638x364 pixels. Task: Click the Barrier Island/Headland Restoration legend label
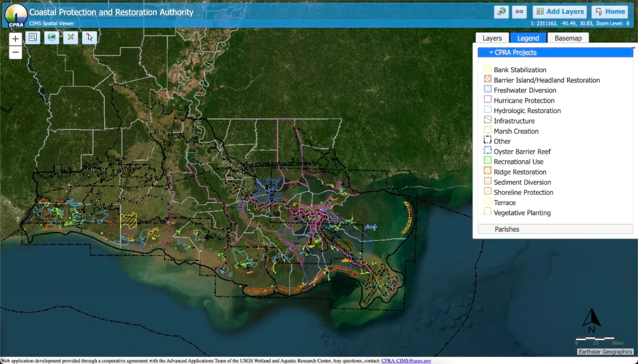547,80
